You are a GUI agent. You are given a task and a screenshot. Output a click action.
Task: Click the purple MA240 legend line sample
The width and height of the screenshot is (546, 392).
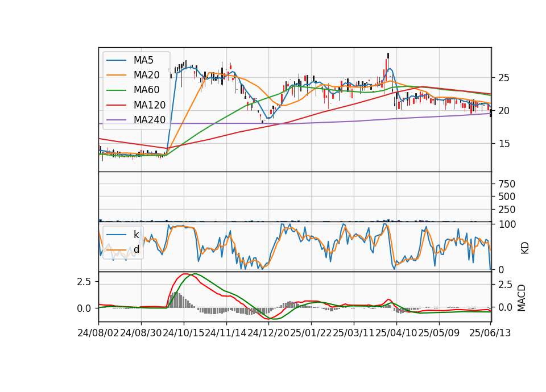click(x=116, y=120)
